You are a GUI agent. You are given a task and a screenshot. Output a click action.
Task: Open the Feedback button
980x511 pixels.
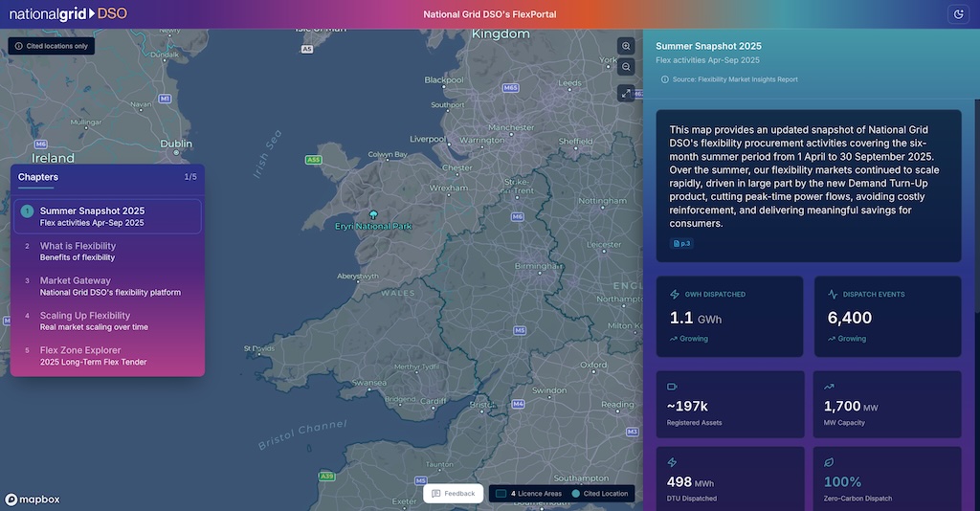coord(454,494)
